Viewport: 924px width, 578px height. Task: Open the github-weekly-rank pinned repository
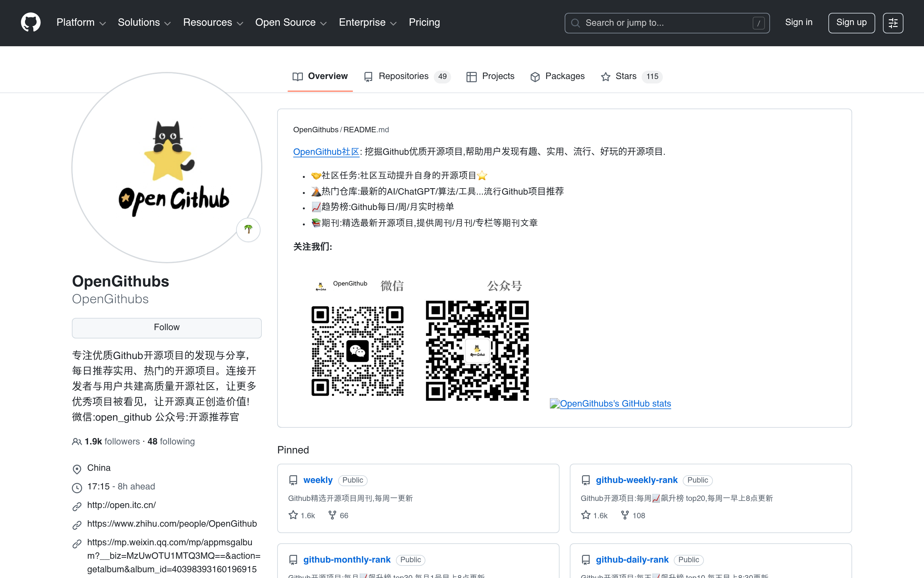(637, 480)
